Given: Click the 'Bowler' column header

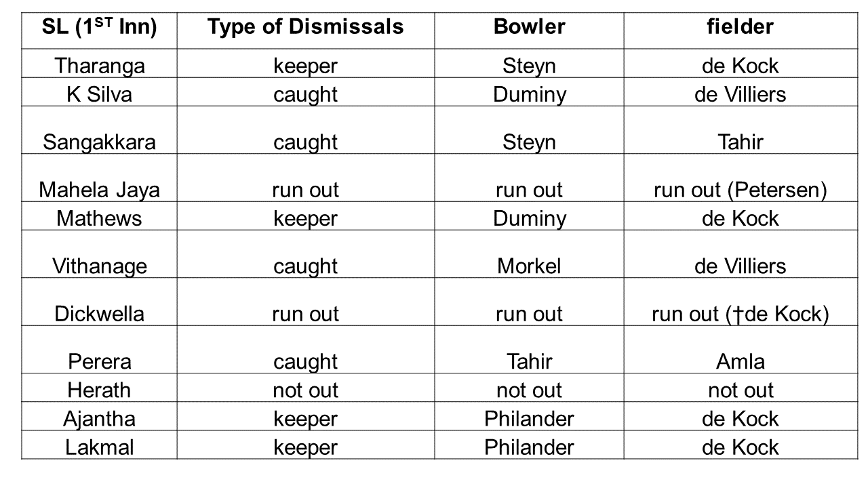Looking at the screenshot, I should click(x=529, y=26).
